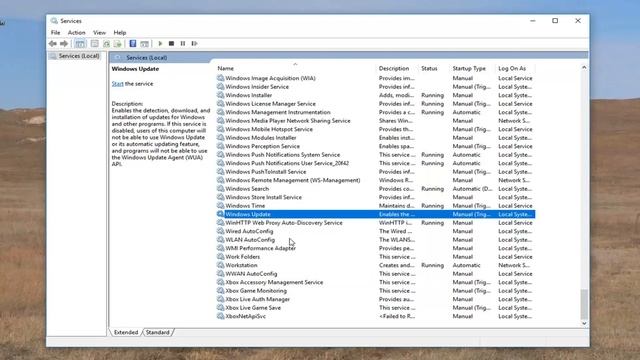Click the gear icon beside Windows Insider Service

pos(220,87)
